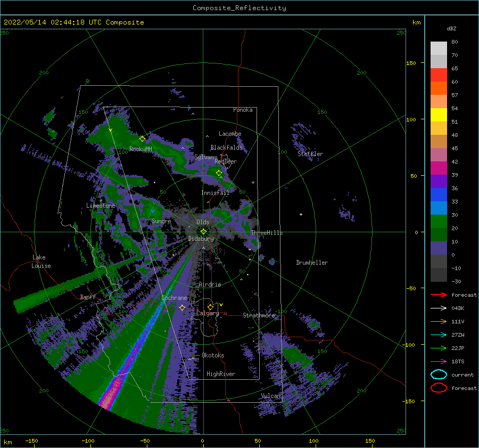Click the orange 111V arrow icon
Viewport: 479px width, 448px height.
coord(439,321)
